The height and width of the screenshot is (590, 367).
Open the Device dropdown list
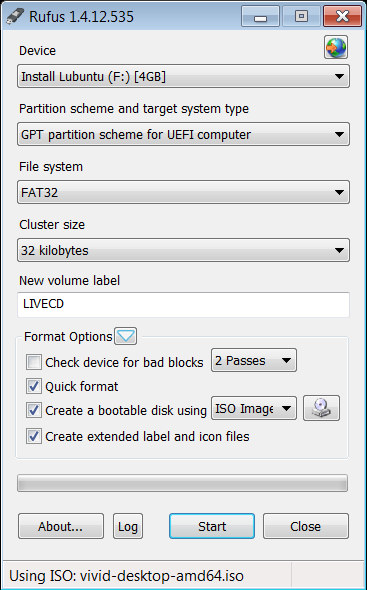[183, 76]
